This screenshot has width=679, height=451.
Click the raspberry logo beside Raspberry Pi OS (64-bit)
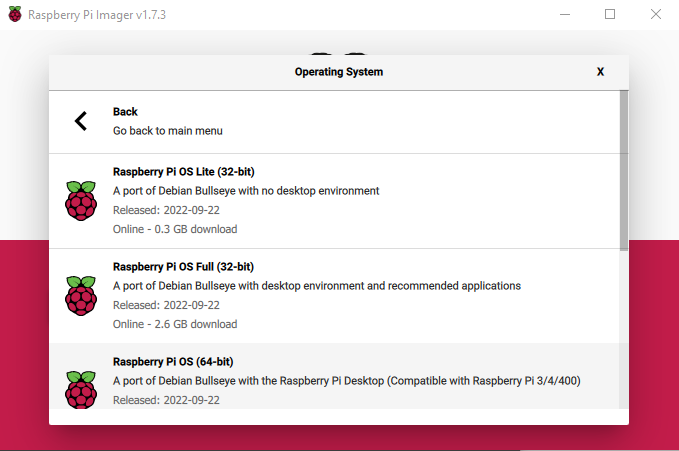coord(81,389)
